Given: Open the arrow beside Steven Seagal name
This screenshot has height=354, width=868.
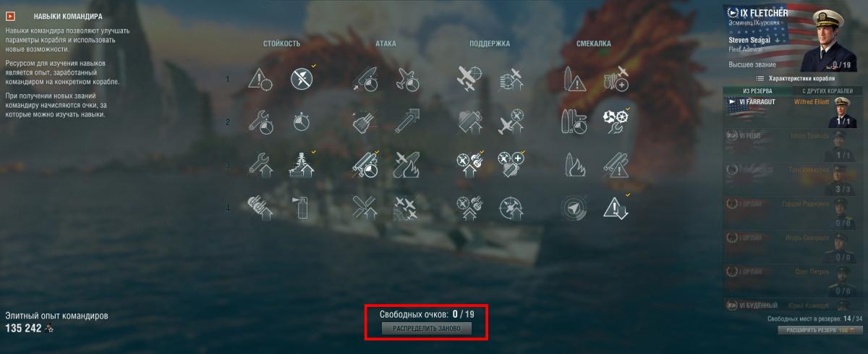Looking at the screenshot, I should (777, 41).
